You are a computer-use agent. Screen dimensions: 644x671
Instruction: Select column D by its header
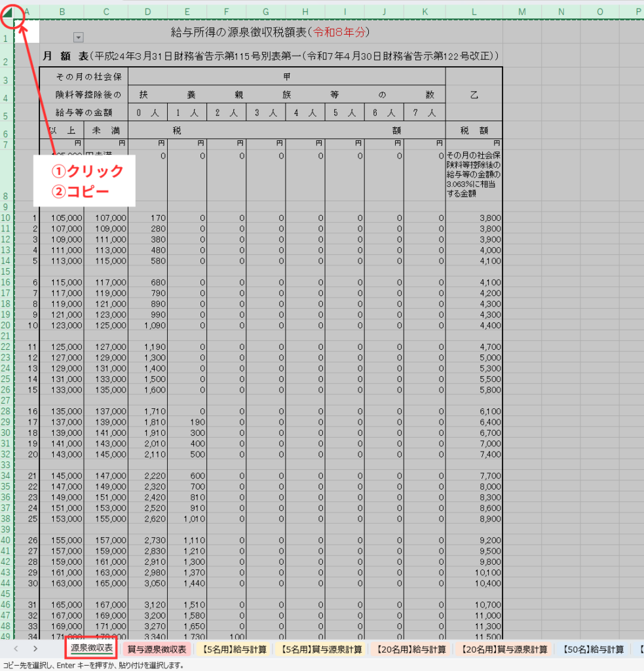pos(147,11)
